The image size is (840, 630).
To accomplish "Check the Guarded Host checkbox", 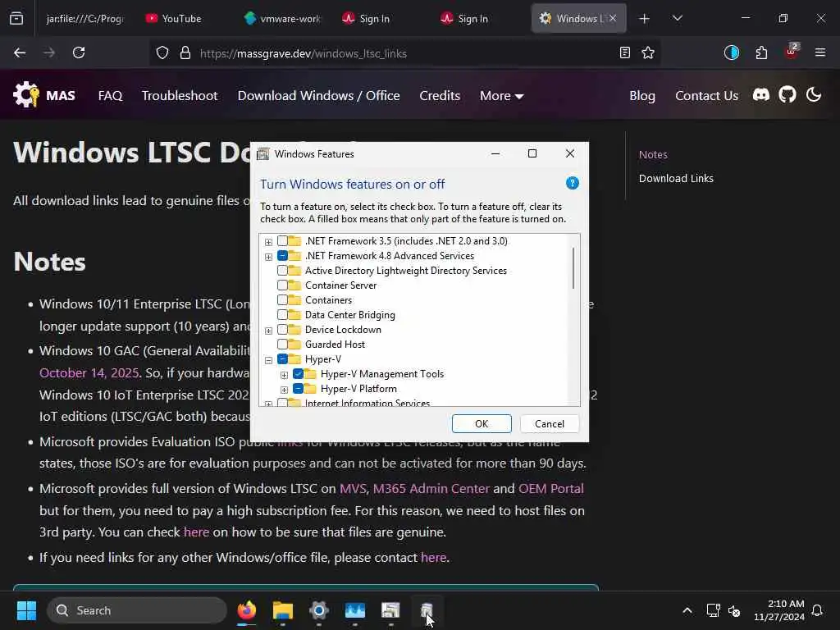I will tap(282, 344).
